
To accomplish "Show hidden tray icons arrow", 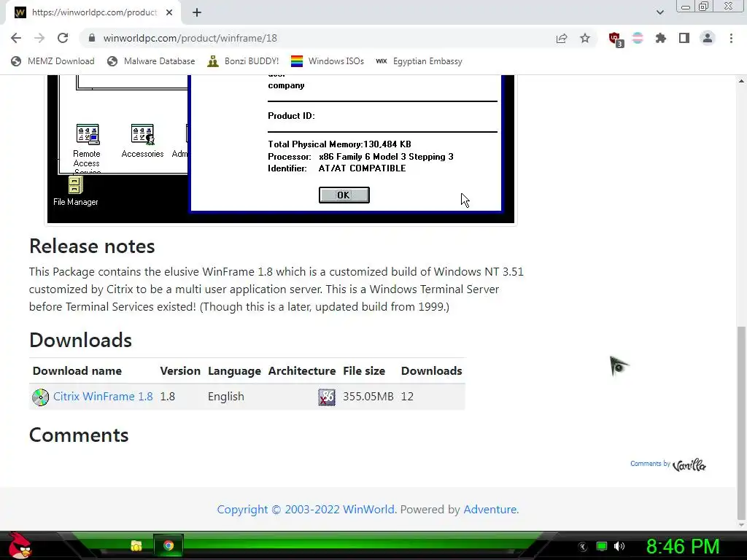I will coord(583,547).
